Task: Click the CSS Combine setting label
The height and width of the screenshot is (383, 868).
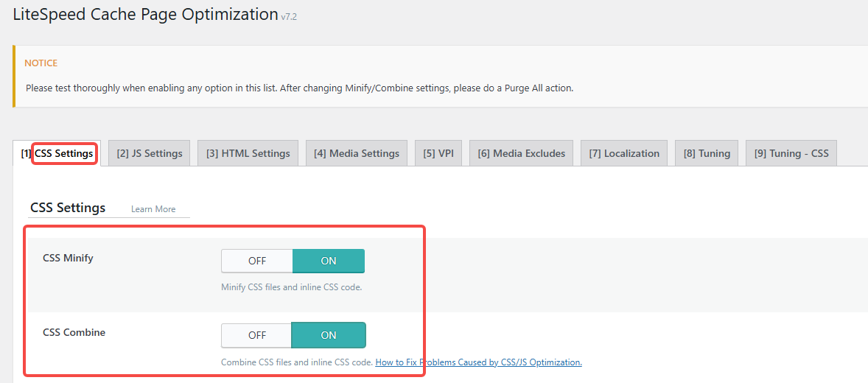Action: click(74, 332)
